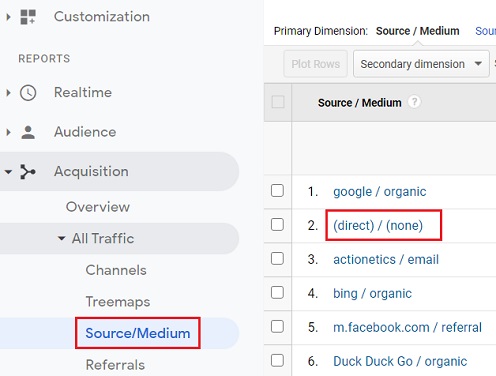496x376 pixels.
Task: Go to the Treemaps report
Action: click(x=118, y=302)
